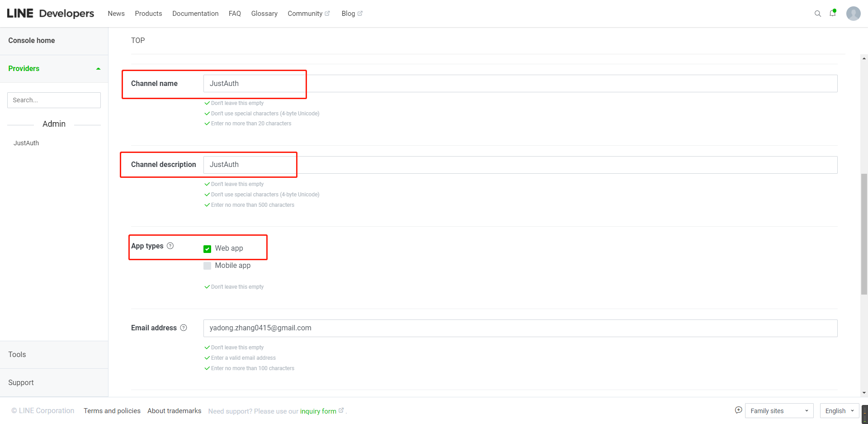Collapse the Providers section arrow

point(98,69)
